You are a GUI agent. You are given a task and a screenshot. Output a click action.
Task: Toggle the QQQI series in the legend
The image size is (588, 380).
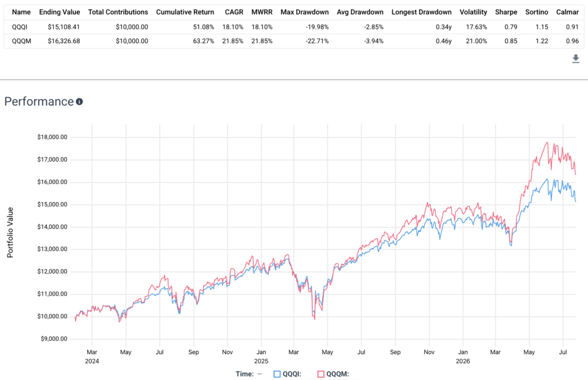pos(287,374)
